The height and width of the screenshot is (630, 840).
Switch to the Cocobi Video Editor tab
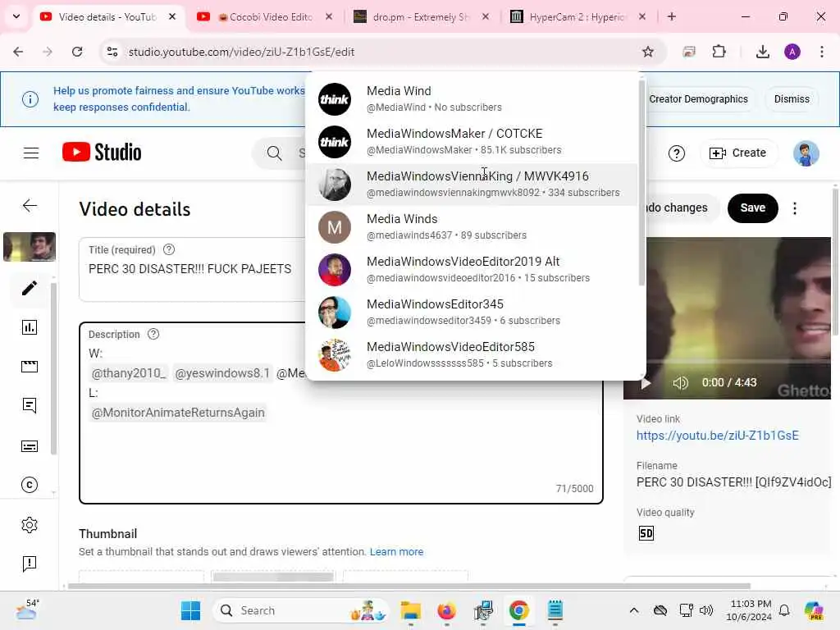(x=265, y=17)
